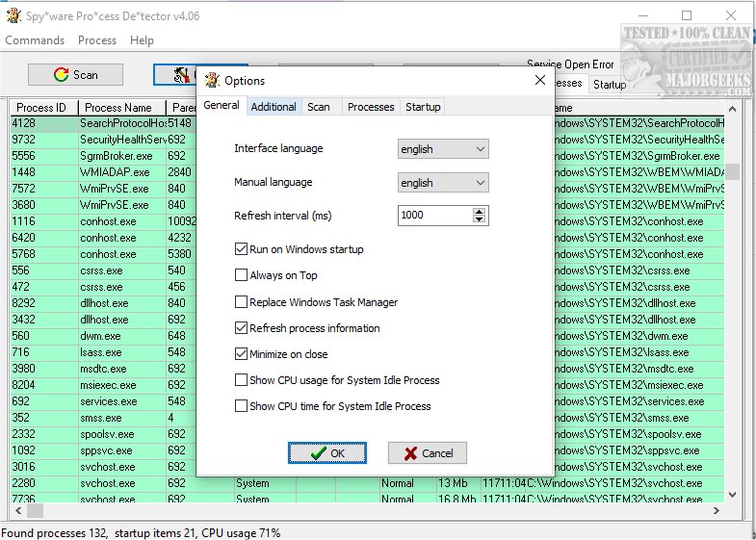The height and width of the screenshot is (540, 756).
Task: Click the app icon in the main title bar
Action: click(x=13, y=16)
